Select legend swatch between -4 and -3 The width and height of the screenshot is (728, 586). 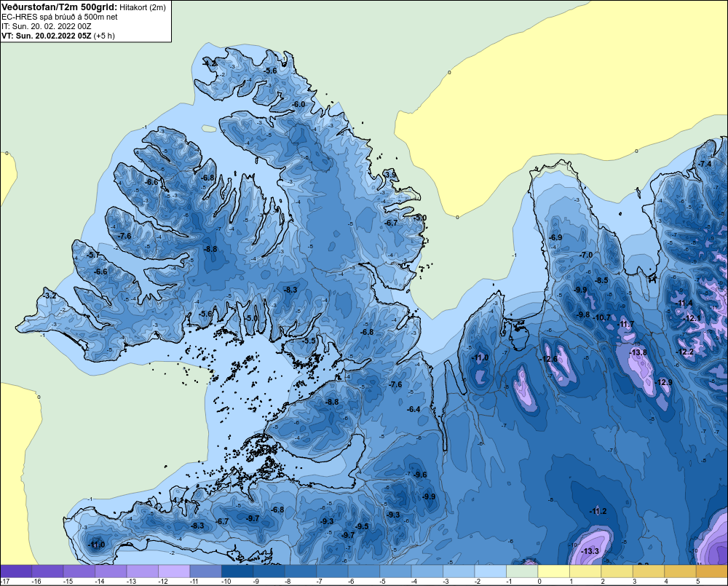pos(427,571)
